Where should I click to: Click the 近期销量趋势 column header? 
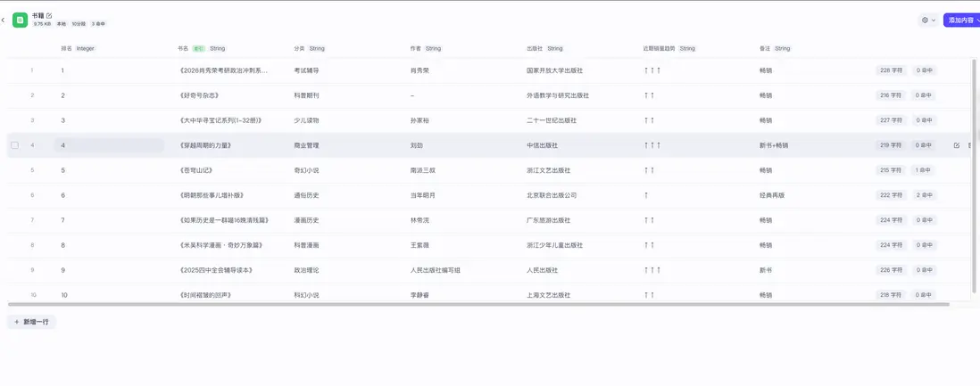tap(669, 49)
